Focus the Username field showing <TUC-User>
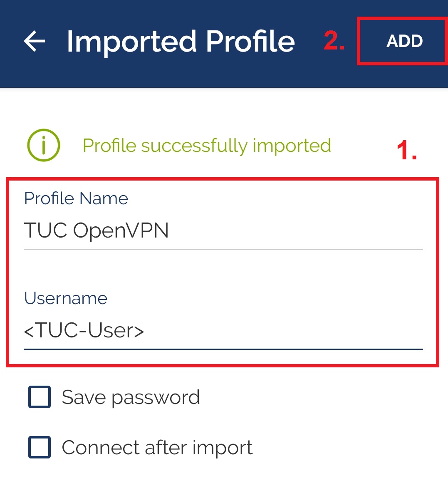This screenshot has height=488, width=448. coord(223,330)
